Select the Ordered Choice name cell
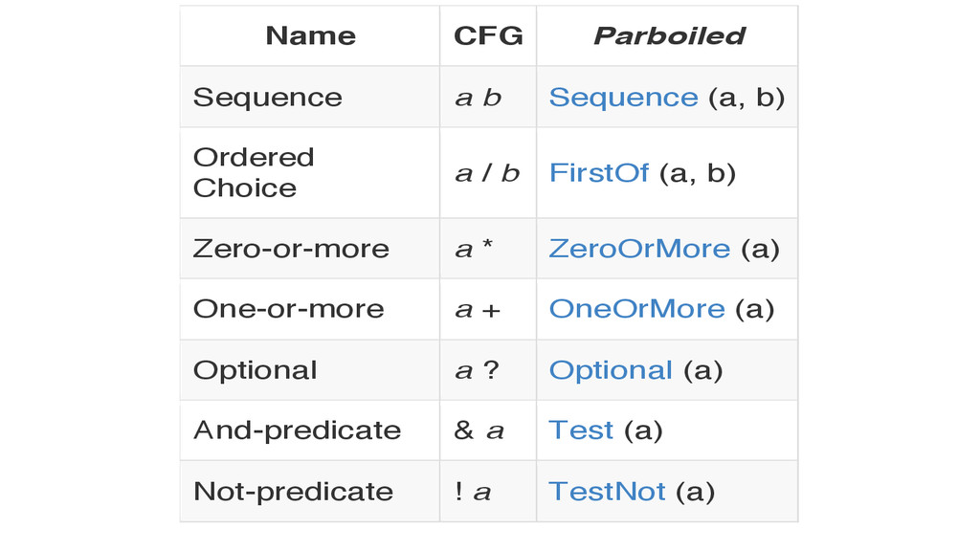 click(x=310, y=173)
